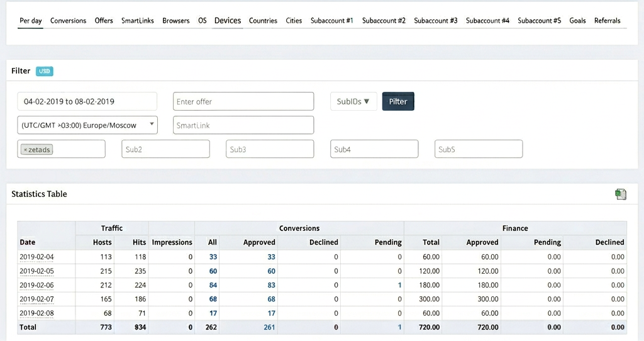Click the USD currency badge
Viewport: 644px width, 341px height.
point(45,71)
